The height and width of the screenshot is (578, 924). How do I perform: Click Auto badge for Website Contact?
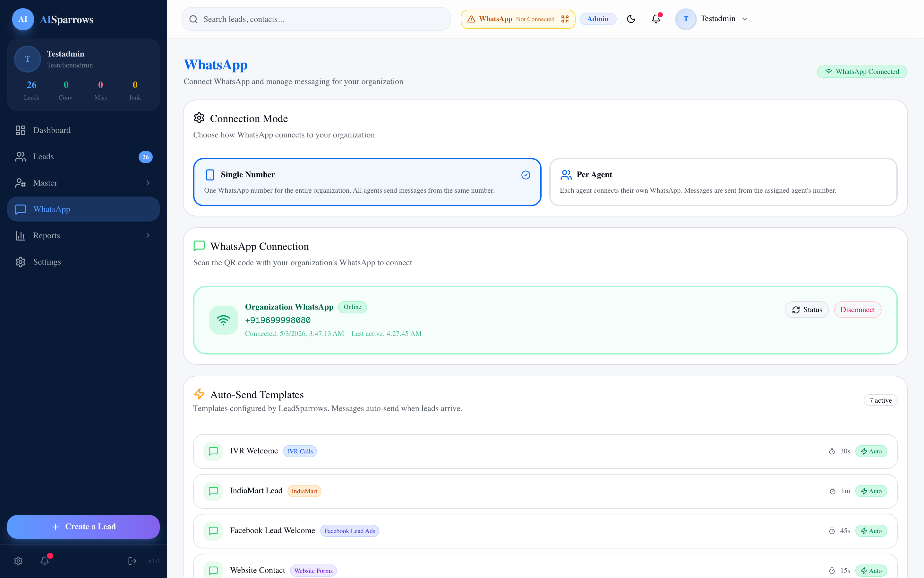click(x=871, y=571)
